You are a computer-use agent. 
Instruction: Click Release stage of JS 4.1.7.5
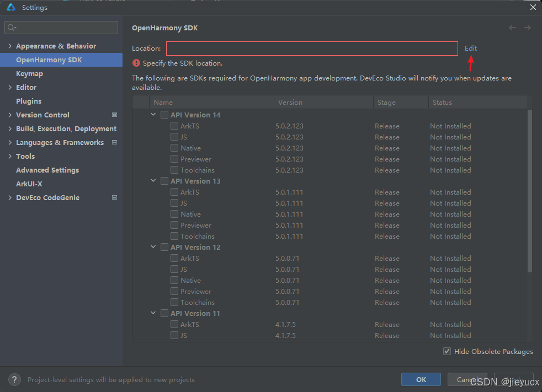click(387, 335)
